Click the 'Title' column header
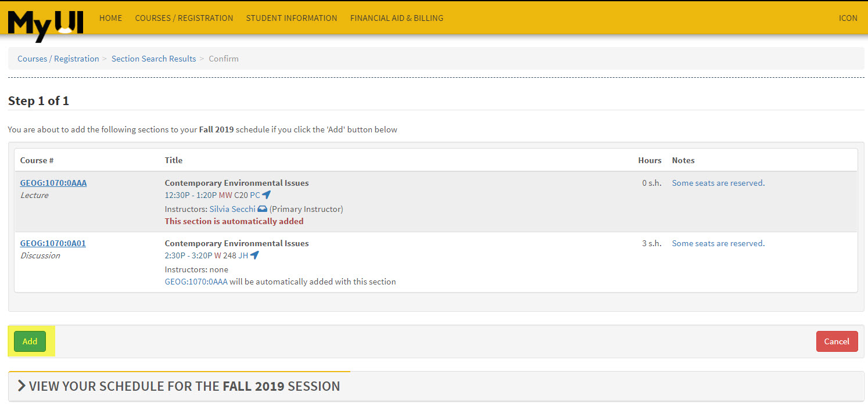 tap(174, 160)
